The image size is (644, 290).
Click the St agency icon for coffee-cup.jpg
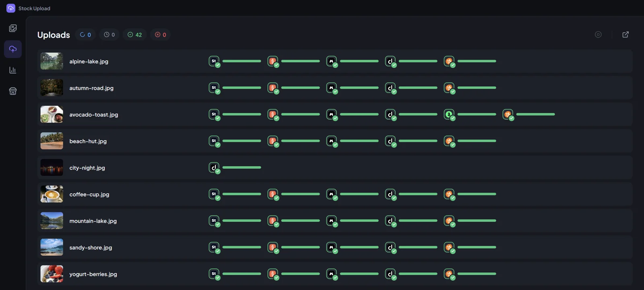point(214,194)
